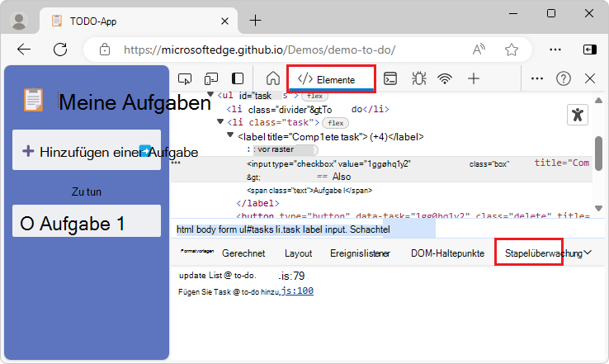The image size is (609, 364).
Task: Click the inspect element picker icon
Action: pyautogui.click(x=186, y=78)
